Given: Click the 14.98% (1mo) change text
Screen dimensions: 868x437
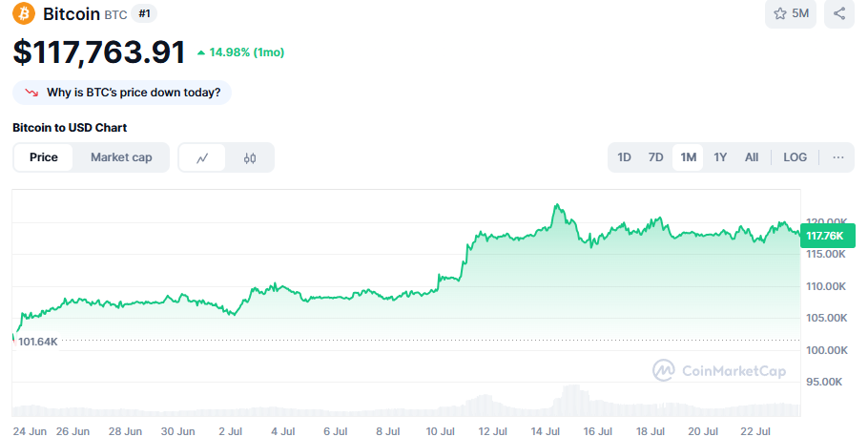Looking at the screenshot, I should click(240, 52).
